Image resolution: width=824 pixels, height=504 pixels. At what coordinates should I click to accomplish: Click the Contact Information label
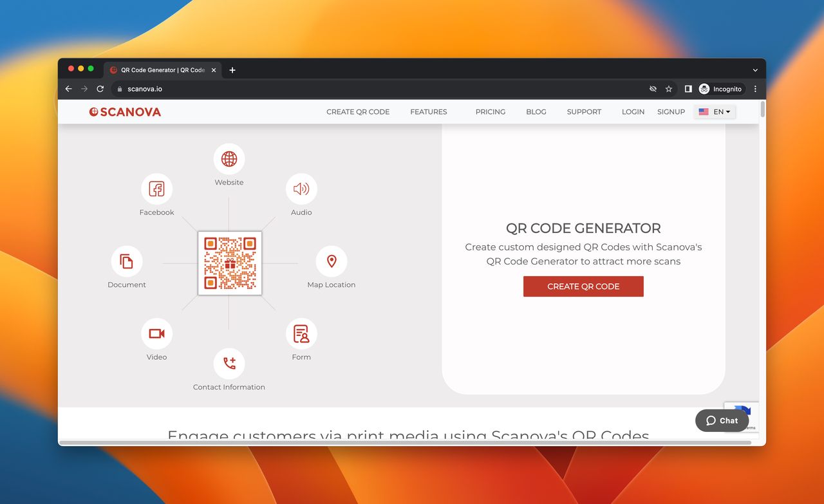(x=229, y=387)
